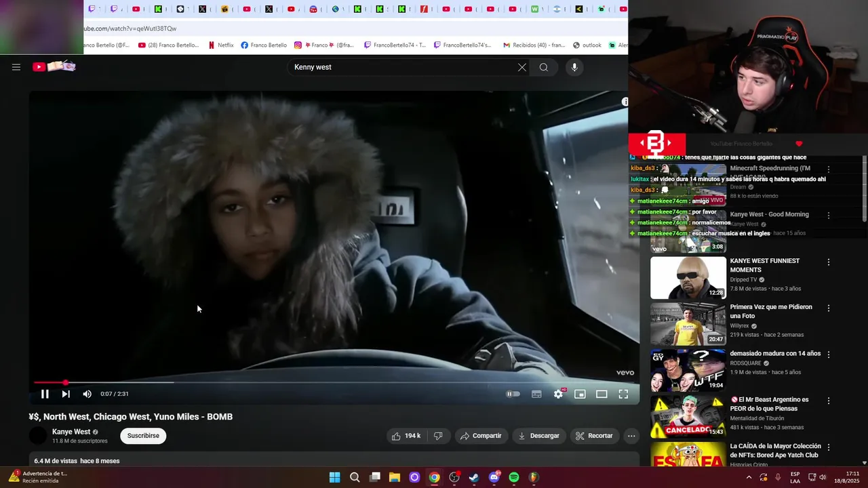Open options menu for Kanye West - Good Morning
The height and width of the screenshot is (488, 868).
coord(828,216)
